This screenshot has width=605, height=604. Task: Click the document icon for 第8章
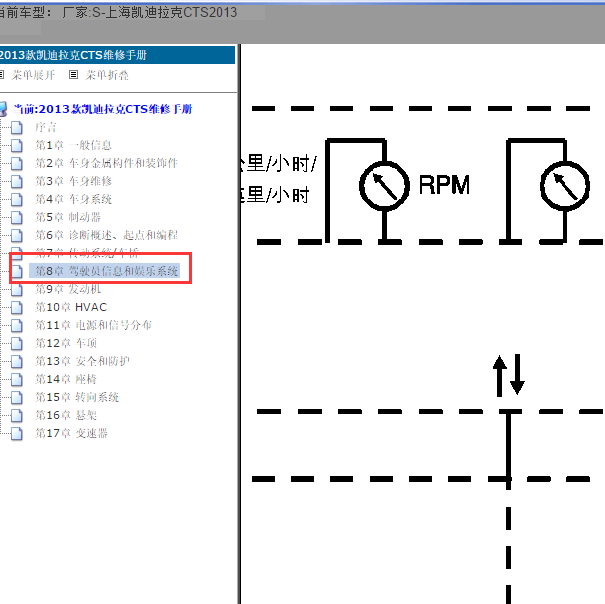click(17, 271)
